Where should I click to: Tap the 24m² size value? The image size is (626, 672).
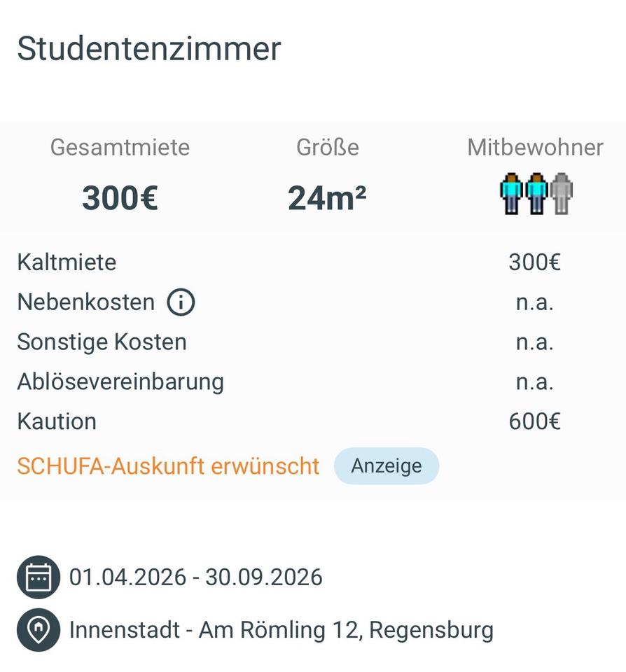pyautogui.click(x=327, y=198)
